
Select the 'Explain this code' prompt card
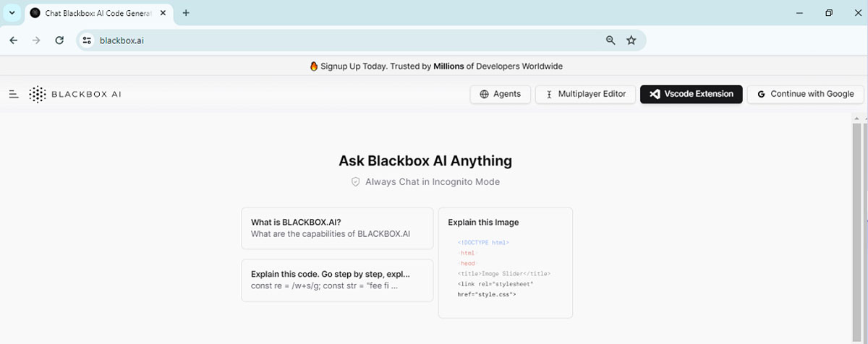337,280
